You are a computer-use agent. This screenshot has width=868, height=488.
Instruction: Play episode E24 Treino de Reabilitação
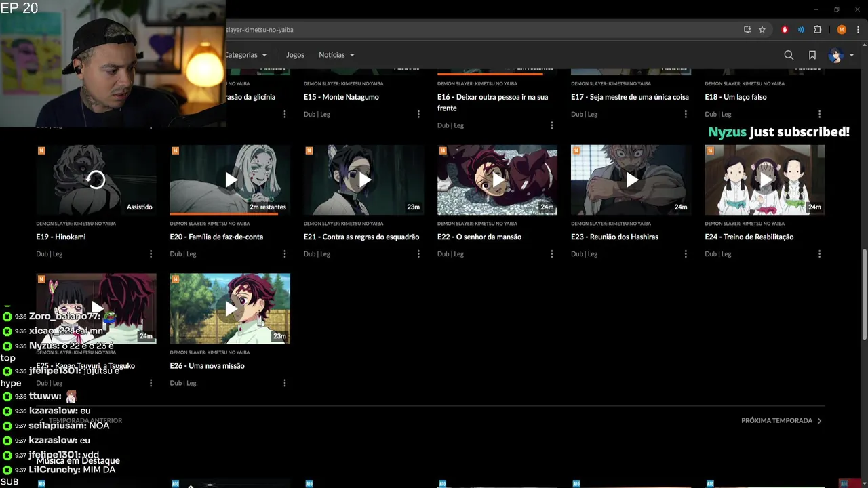[765, 180]
